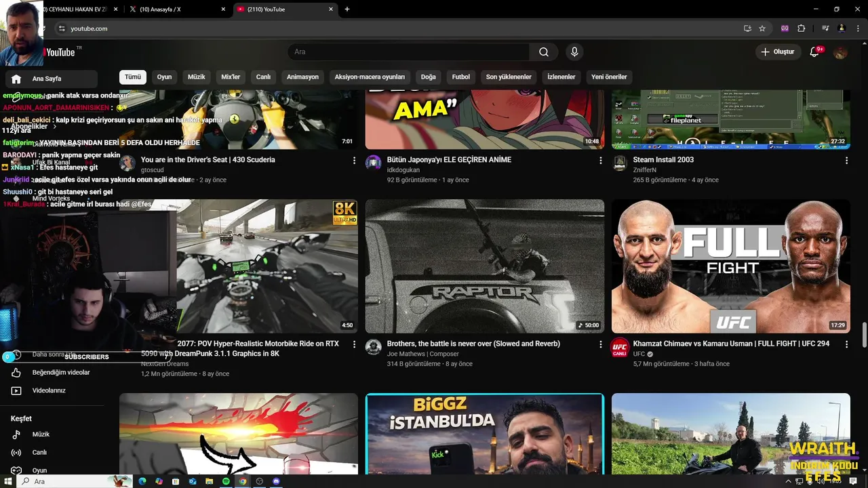This screenshot has width=868, height=488.
Task: Select the 'Müzik' filter chip
Action: pyautogui.click(x=197, y=77)
